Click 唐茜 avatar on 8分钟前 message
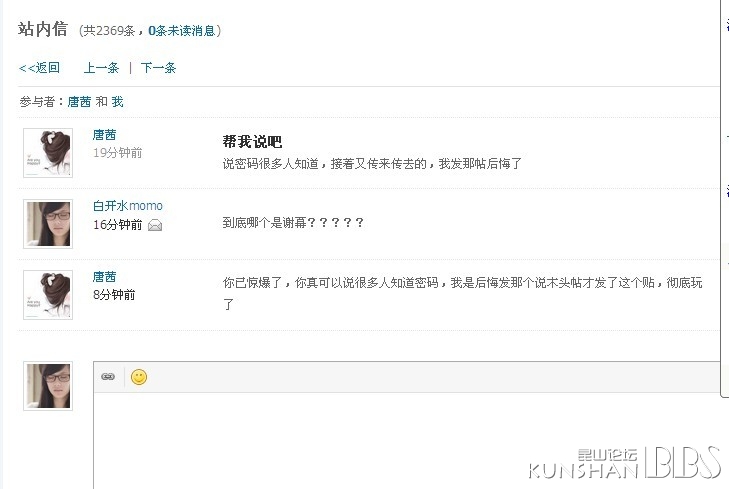 (x=48, y=295)
